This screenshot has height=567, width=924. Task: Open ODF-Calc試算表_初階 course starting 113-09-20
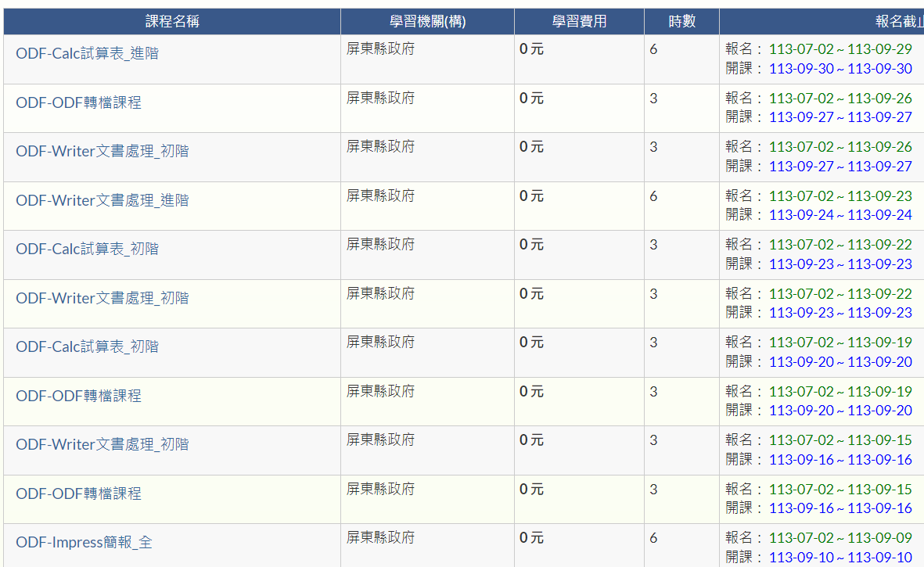87,346
